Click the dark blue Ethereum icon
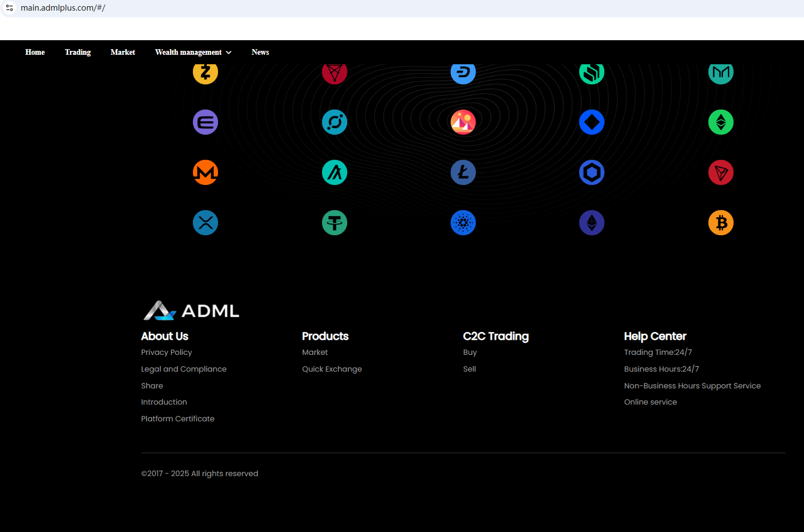Screen dimensions: 804x532 592,223
